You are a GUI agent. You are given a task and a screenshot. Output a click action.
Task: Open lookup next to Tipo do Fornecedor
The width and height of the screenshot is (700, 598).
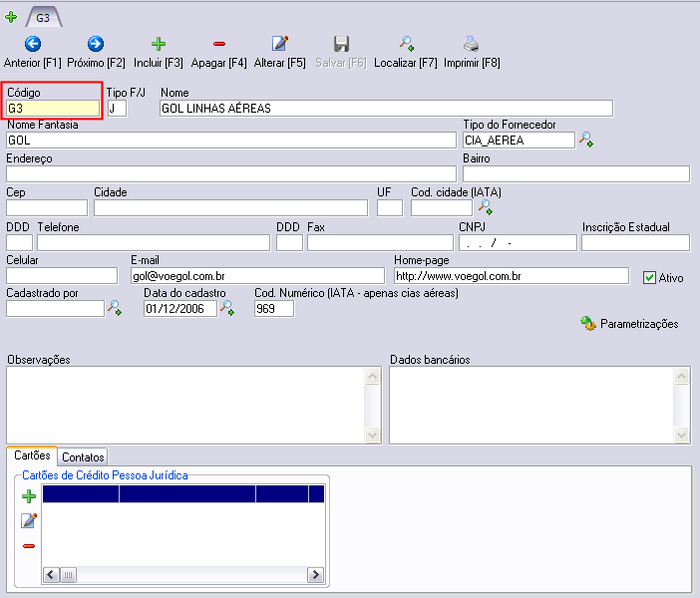pyautogui.click(x=586, y=140)
